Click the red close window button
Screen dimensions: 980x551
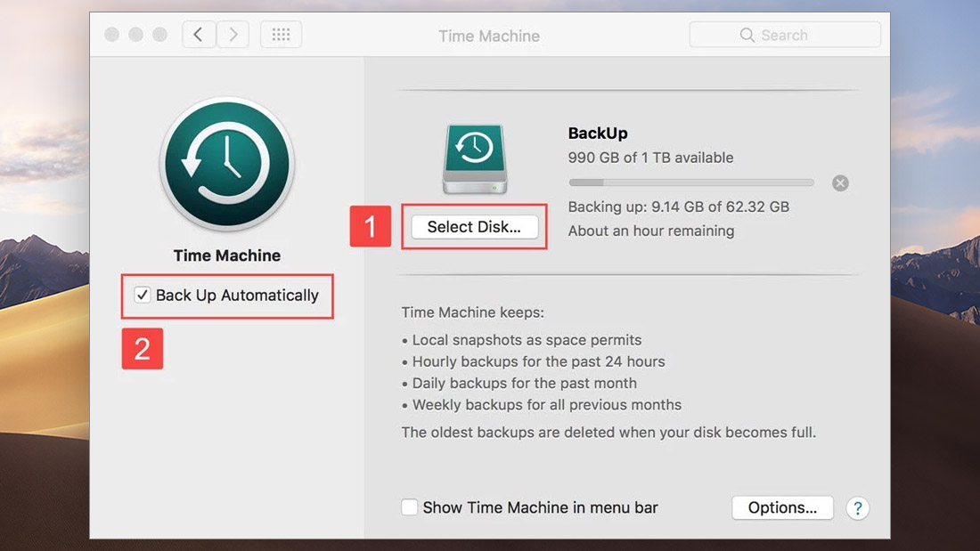pyautogui.click(x=112, y=35)
